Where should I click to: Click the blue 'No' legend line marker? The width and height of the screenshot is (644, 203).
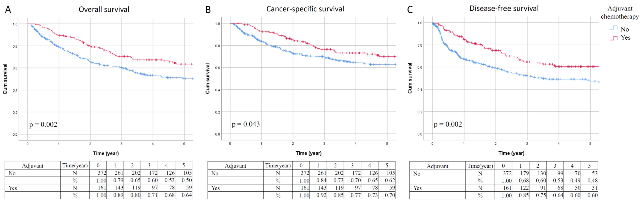pos(614,28)
